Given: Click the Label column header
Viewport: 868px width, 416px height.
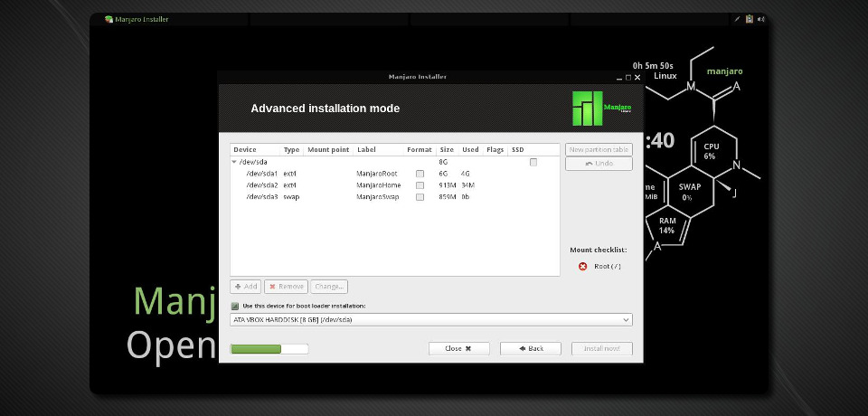Looking at the screenshot, I should coord(378,149).
